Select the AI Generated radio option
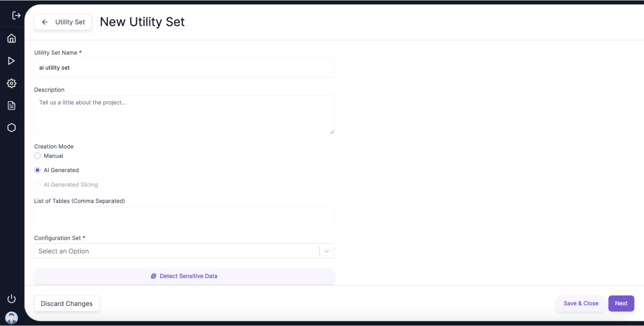644x326 pixels. pos(37,170)
